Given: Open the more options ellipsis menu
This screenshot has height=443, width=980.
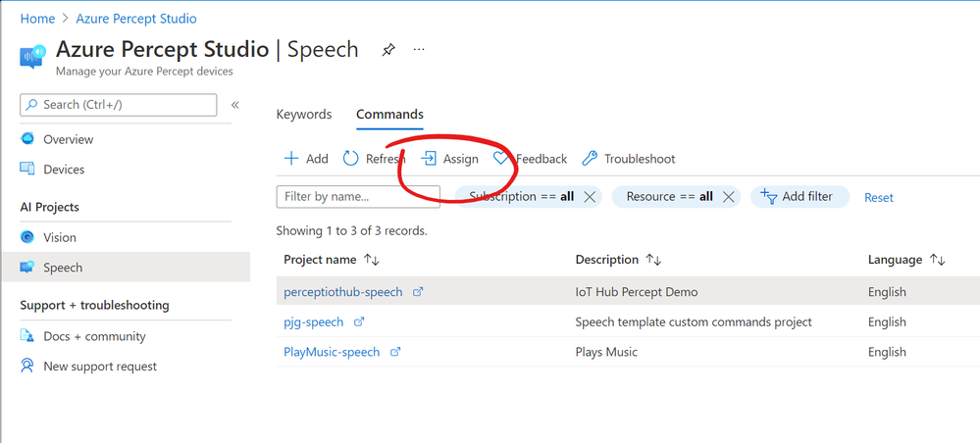Looking at the screenshot, I should 419,49.
